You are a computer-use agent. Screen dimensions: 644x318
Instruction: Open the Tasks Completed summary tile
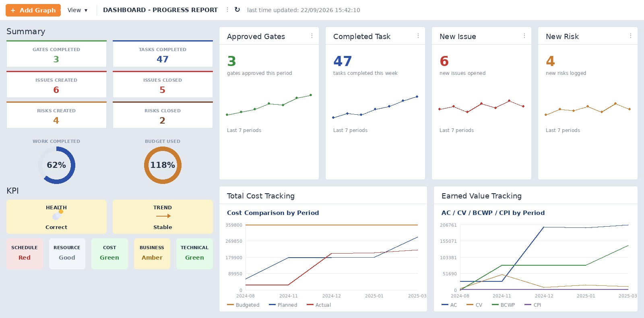click(x=163, y=54)
